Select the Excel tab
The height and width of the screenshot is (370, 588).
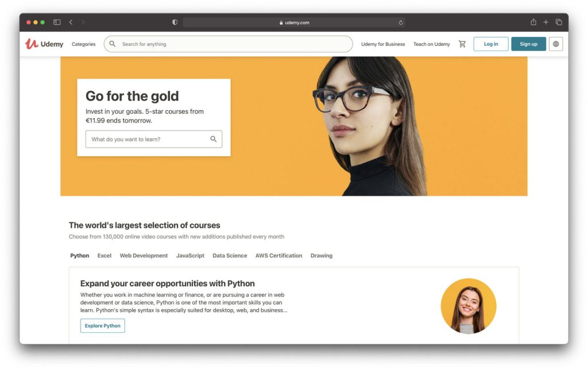coord(105,256)
